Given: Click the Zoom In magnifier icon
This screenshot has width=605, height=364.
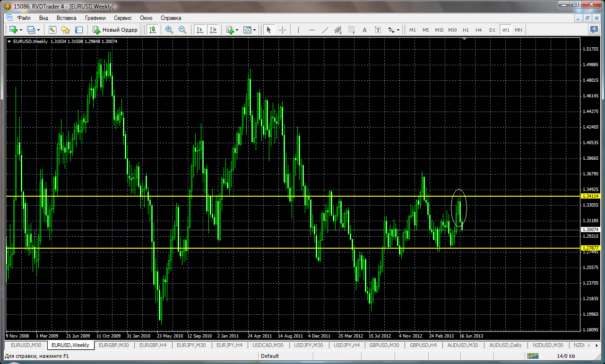Looking at the screenshot, I should [169, 30].
